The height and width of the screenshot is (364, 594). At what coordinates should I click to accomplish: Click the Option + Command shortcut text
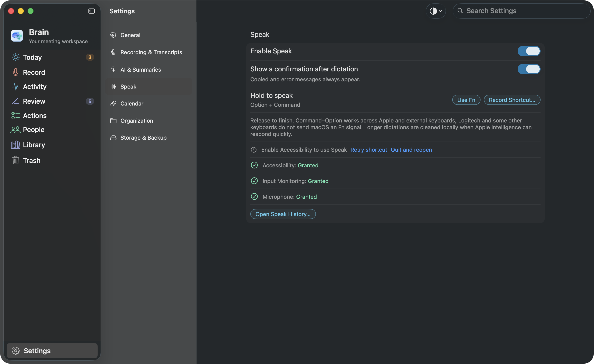275,105
